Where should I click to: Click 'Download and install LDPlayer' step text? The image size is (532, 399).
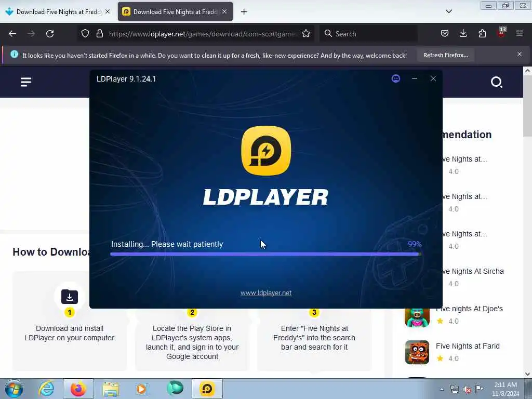click(x=70, y=333)
